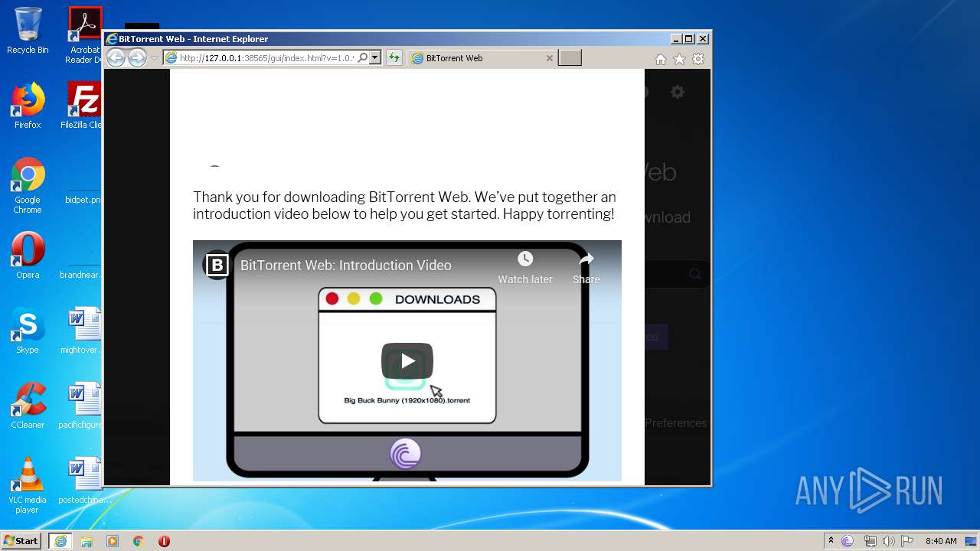Open Chrome from taskbar

(x=139, y=541)
